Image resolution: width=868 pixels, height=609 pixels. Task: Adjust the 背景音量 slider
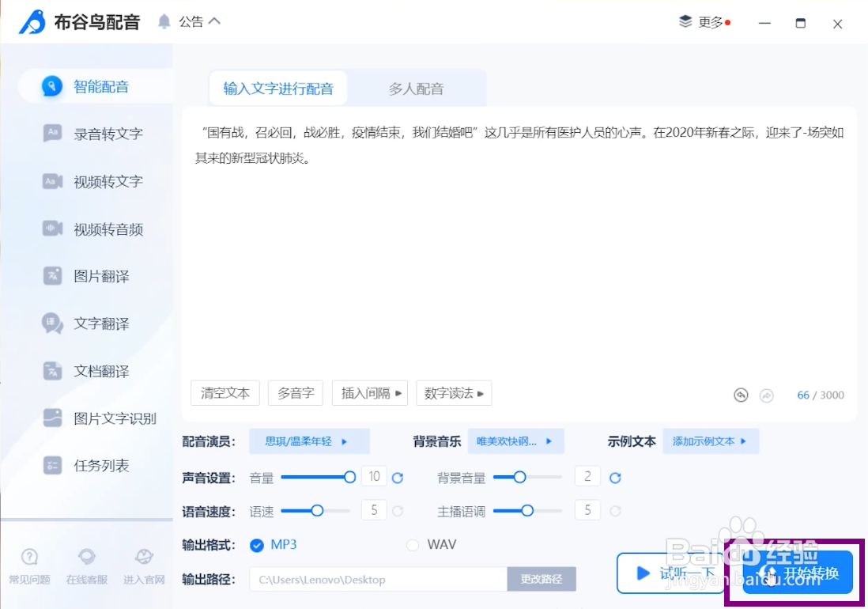click(527, 477)
